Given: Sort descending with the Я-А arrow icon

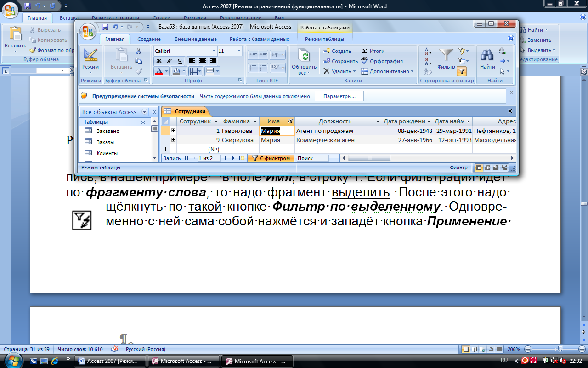Looking at the screenshot, I should coord(428,61).
